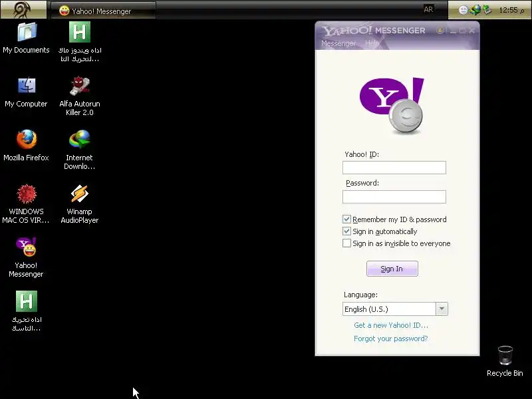
Task: Expand the Language dropdown arrow
Action: tap(442, 309)
